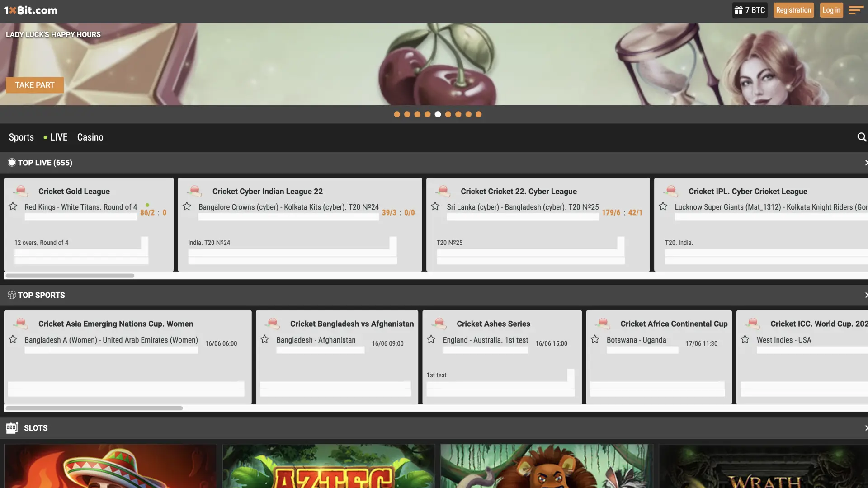Click cricket icon for Africa Continental Cup
Viewport: 868px width, 488px height.
pyautogui.click(x=602, y=324)
